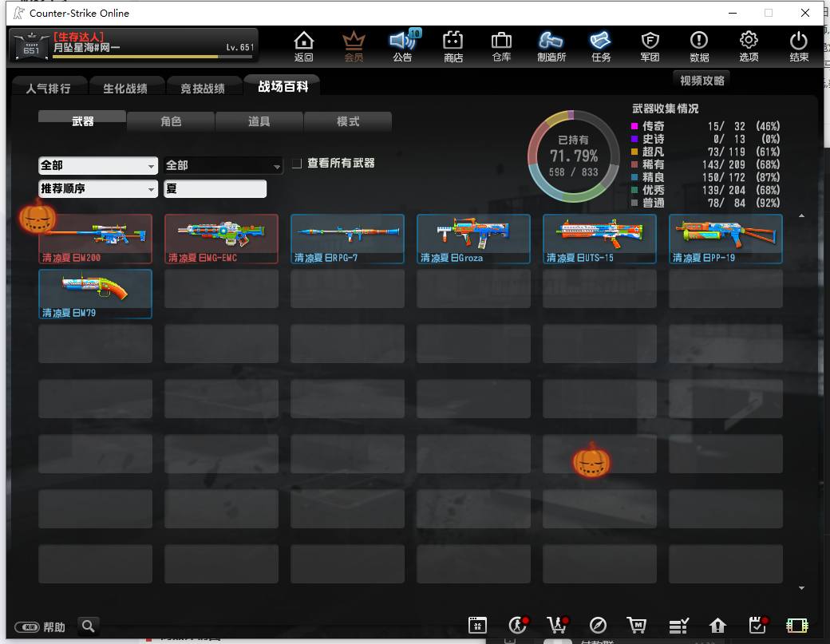This screenshot has width=830, height=644.
Task: Click the 结束 power icon
Action: click(x=798, y=45)
